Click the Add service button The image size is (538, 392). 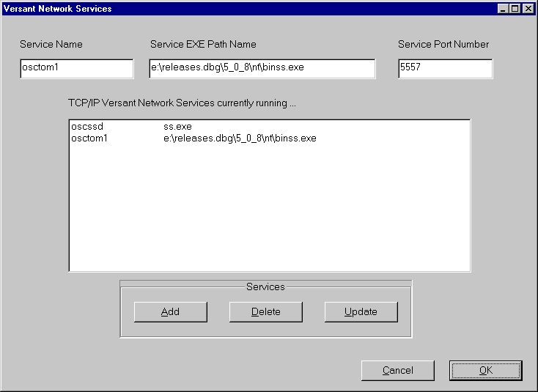click(171, 311)
